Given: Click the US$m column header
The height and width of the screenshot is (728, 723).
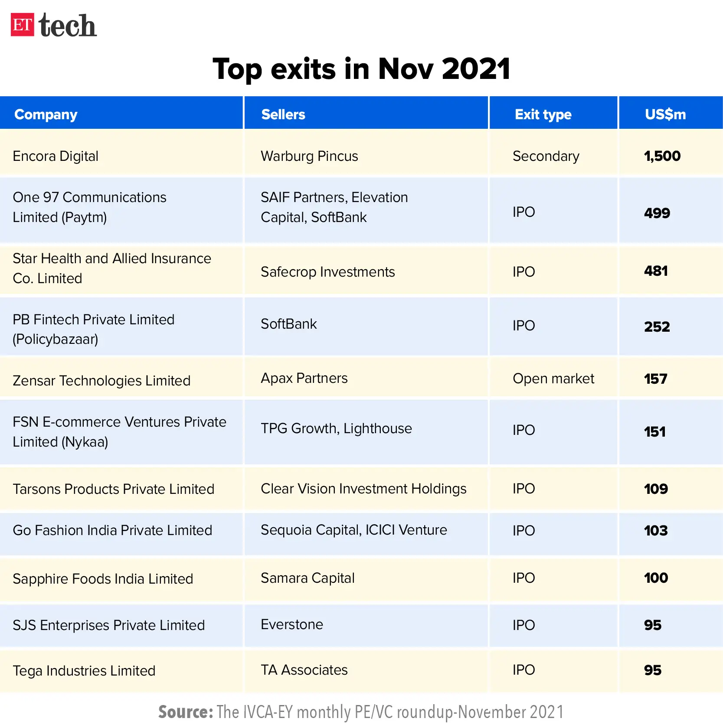Looking at the screenshot, I should coord(671,114).
